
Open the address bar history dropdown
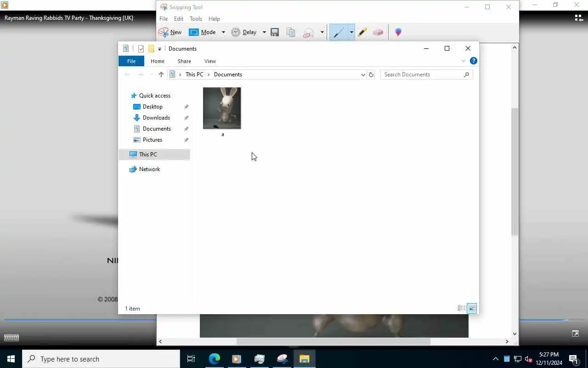pyautogui.click(x=363, y=75)
